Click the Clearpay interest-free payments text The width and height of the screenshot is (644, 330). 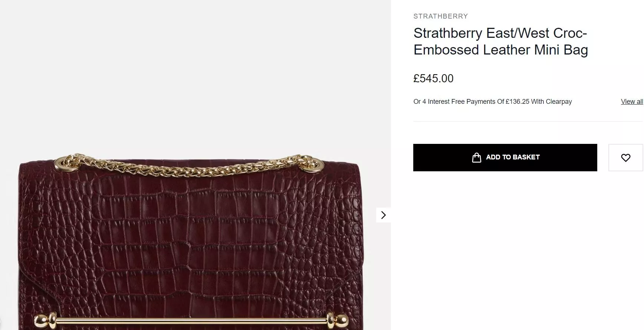tap(492, 102)
